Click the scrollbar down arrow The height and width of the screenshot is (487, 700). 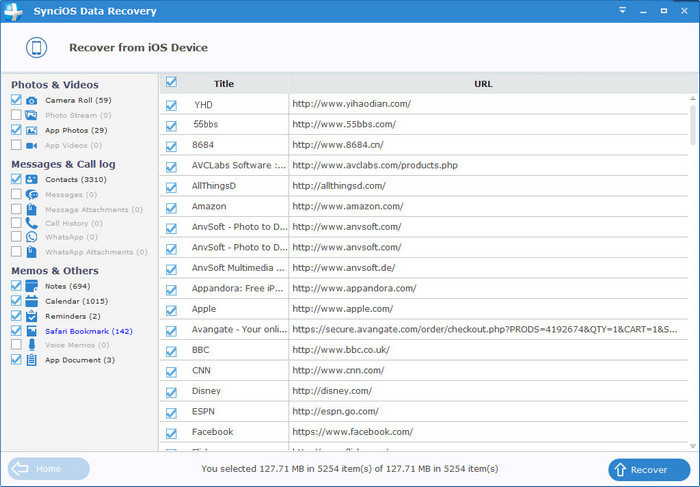(x=692, y=445)
